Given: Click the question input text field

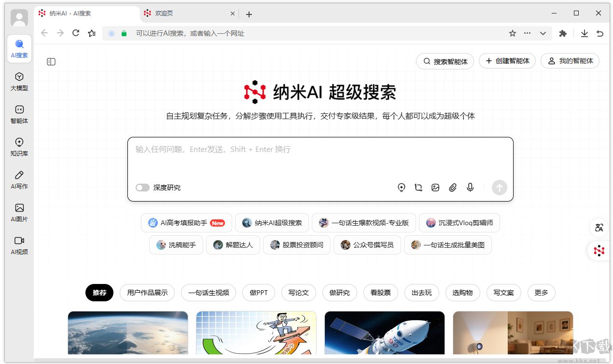Looking at the screenshot, I should [x=320, y=159].
